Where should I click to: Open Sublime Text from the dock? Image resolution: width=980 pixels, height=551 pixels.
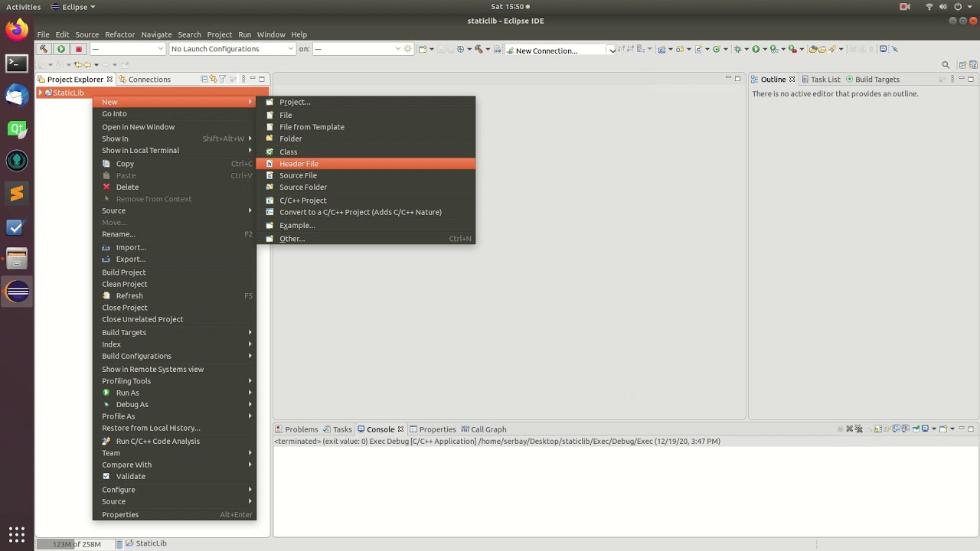pyautogui.click(x=17, y=194)
